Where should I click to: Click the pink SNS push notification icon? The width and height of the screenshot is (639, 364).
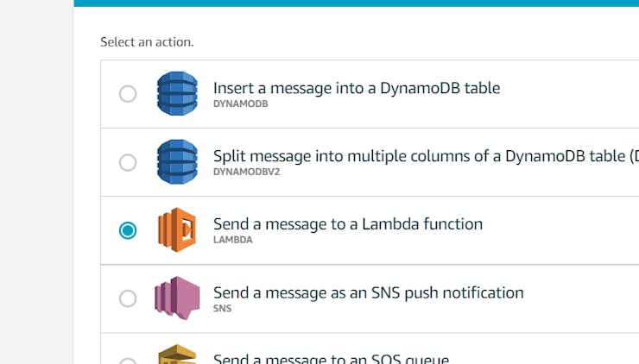click(x=177, y=298)
